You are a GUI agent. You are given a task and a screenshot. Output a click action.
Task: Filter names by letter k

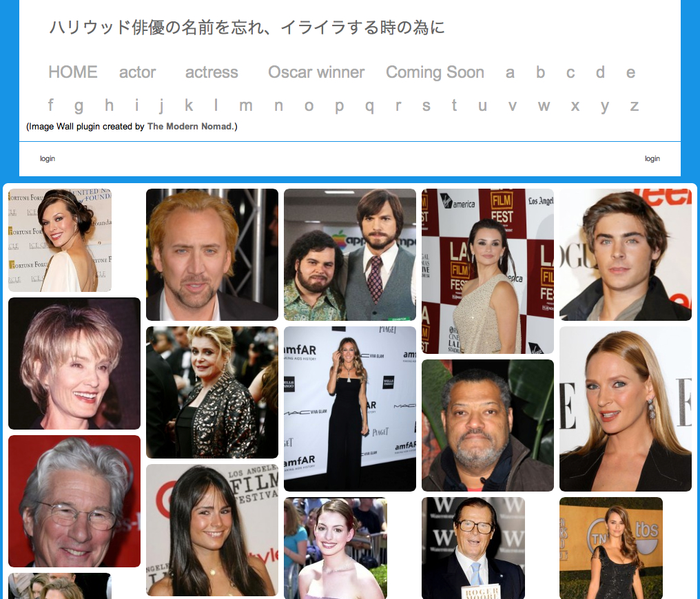pos(189,105)
